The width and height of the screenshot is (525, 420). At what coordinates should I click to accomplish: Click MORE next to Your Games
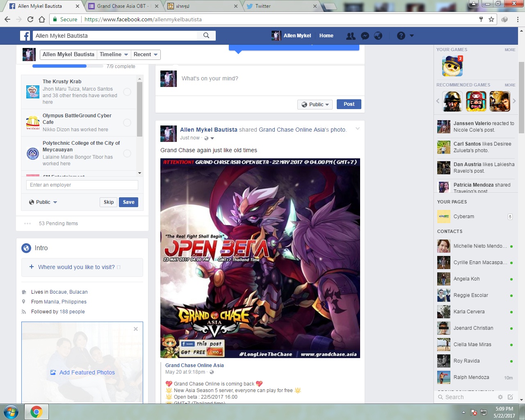(x=510, y=50)
